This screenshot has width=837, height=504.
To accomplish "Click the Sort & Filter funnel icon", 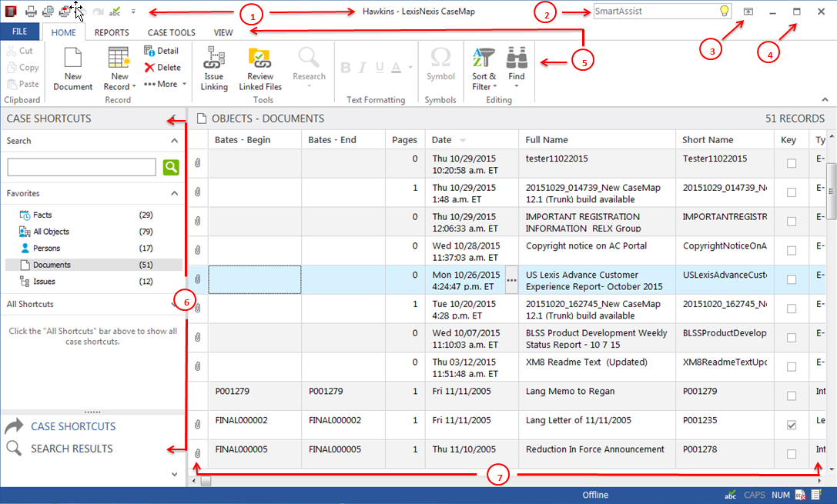I will (484, 58).
